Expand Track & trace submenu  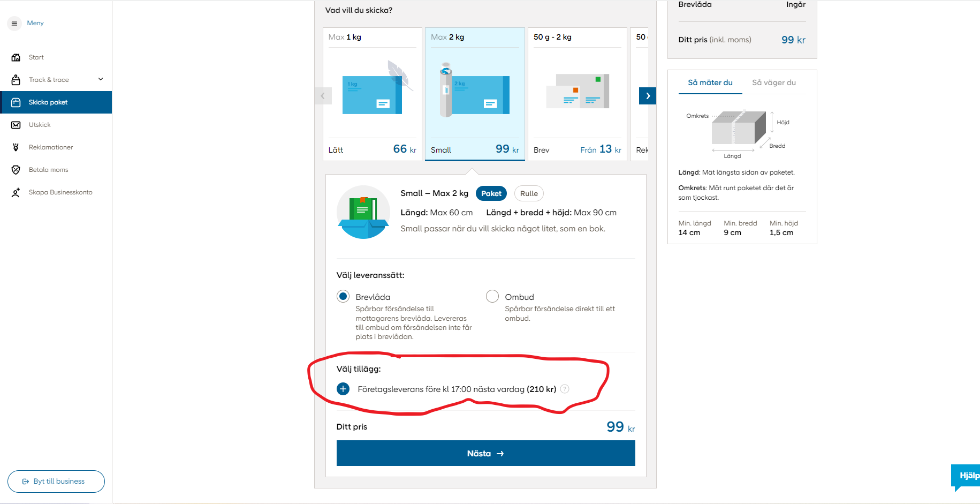(x=101, y=80)
